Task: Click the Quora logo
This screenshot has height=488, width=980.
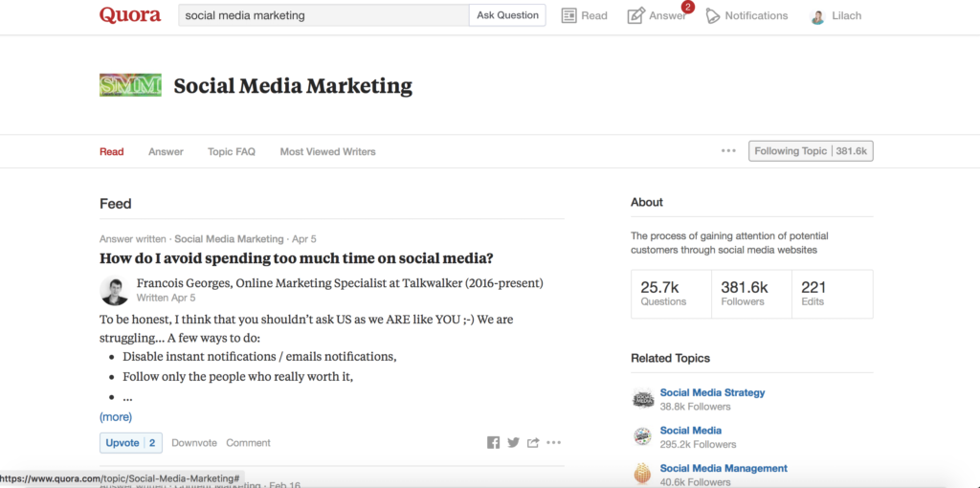Action: point(130,15)
